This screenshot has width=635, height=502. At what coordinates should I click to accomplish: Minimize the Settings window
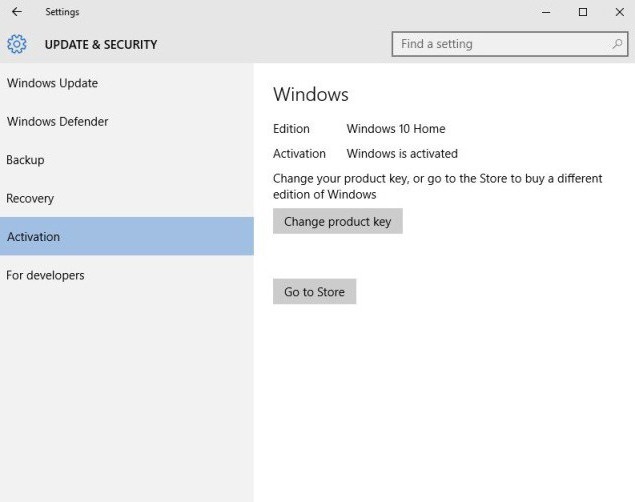[x=546, y=12]
